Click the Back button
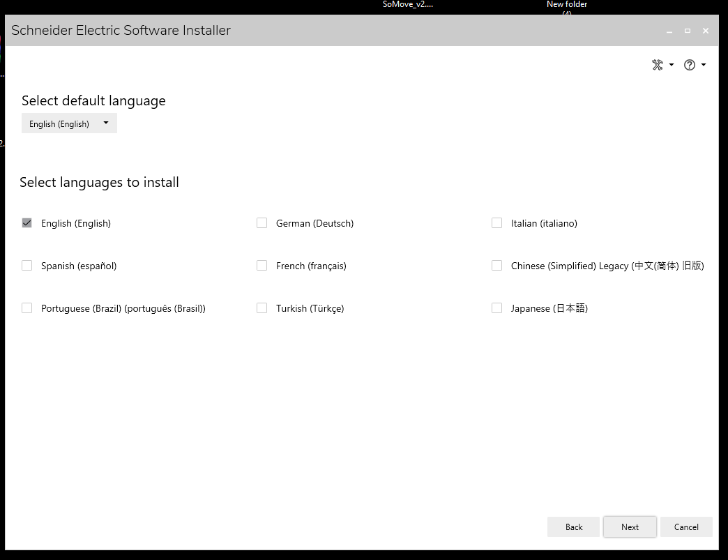Viewport: 728px width, 560px height. click(x=573, y=527)
